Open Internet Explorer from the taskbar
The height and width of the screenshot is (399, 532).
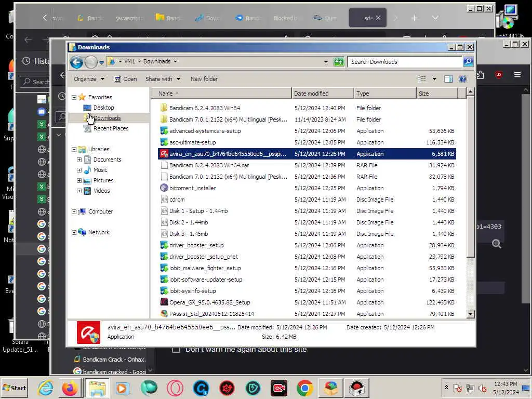tap(45, 388)
